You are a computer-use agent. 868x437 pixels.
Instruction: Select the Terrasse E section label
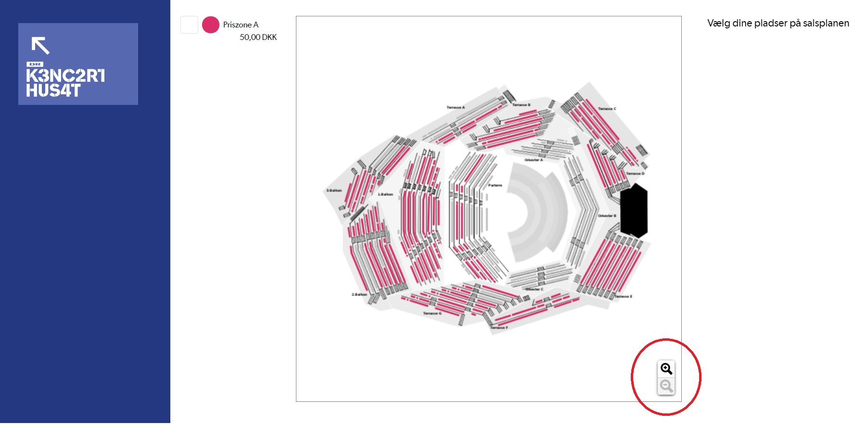pos(623,296)
